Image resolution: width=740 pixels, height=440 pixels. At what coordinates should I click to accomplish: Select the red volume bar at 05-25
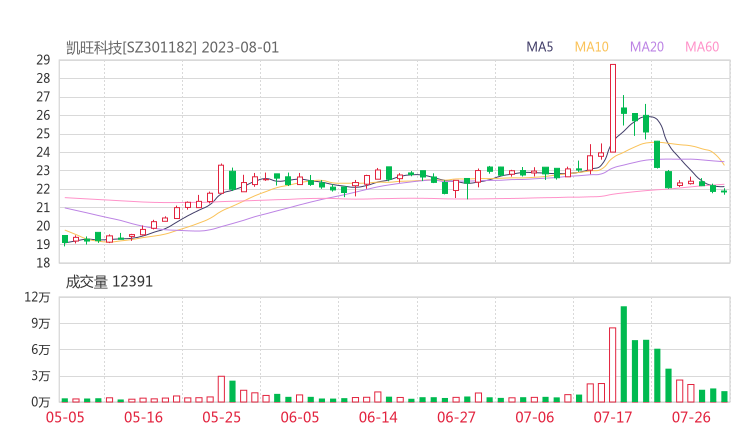[221, 389]
